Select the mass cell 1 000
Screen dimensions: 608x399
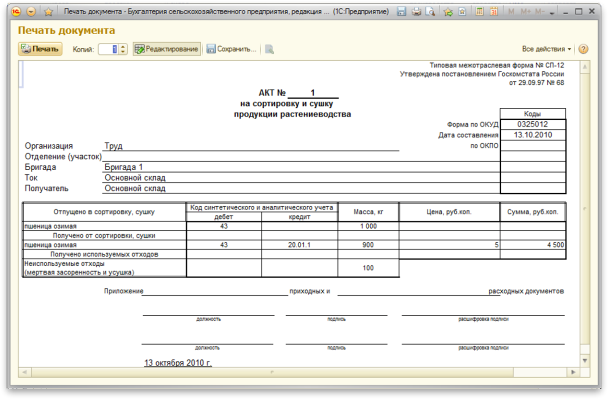tap(368, 226)
